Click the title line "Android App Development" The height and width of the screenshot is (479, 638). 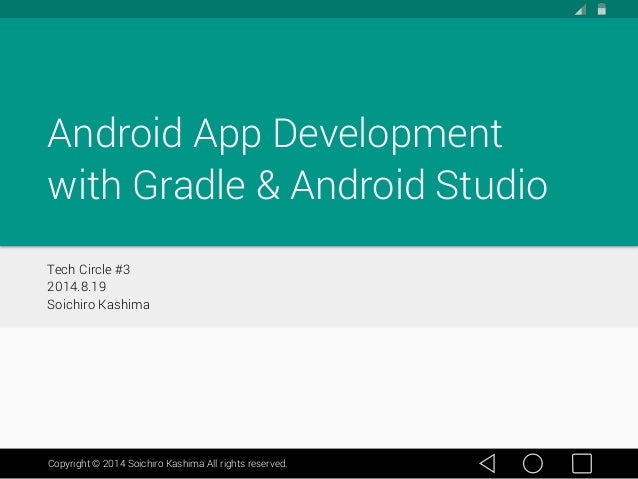tap(275, 134)
